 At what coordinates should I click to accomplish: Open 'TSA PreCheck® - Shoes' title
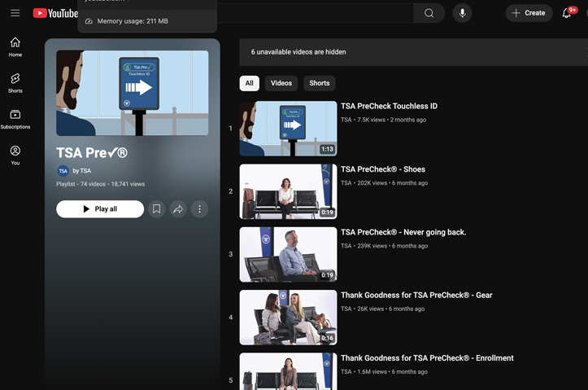coord(383,169)
